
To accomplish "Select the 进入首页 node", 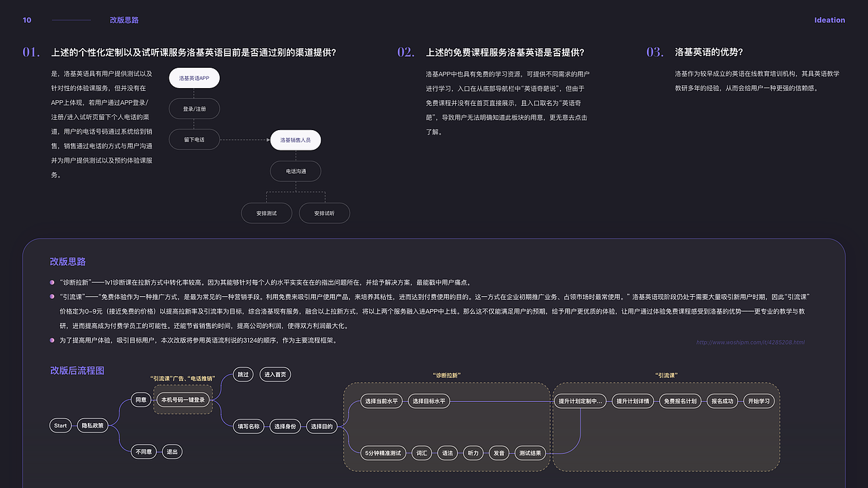I will 275,374.
